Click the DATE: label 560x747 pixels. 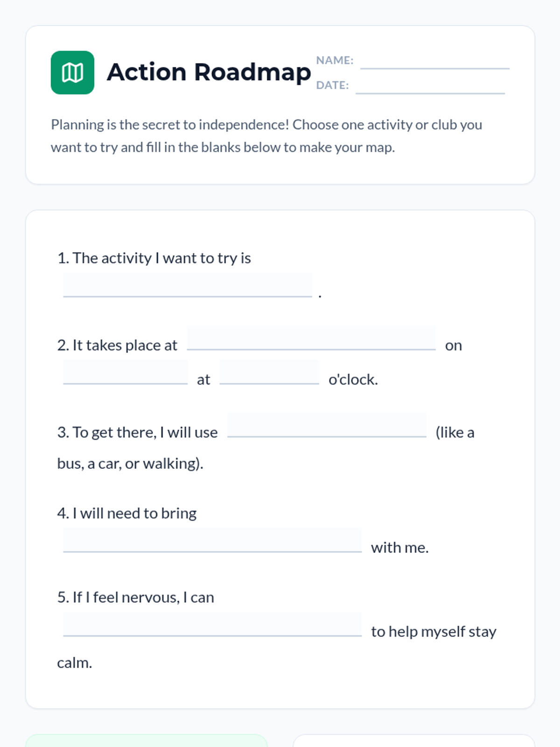tap(332, 85)
